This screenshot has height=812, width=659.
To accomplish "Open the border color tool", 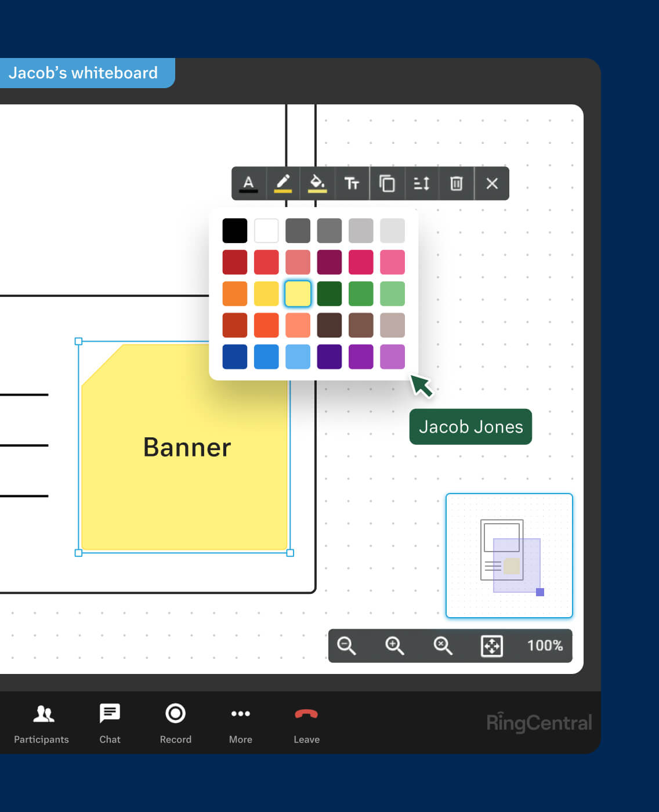I will coord(283,184).
